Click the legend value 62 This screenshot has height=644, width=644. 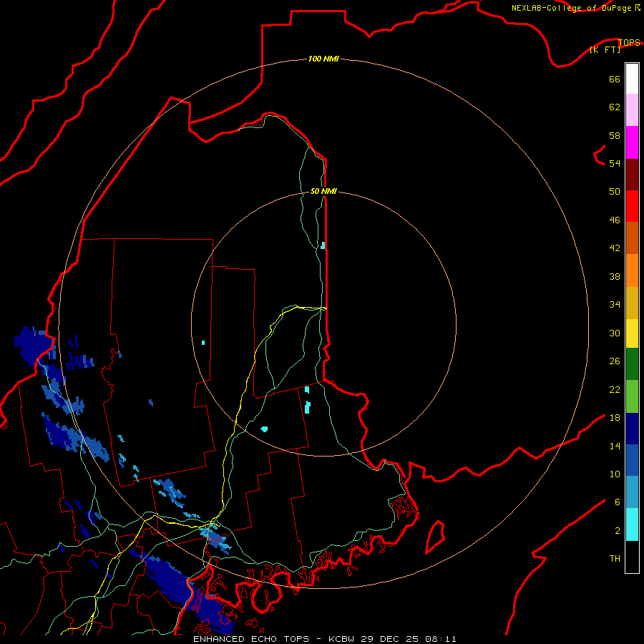point(615,107)
